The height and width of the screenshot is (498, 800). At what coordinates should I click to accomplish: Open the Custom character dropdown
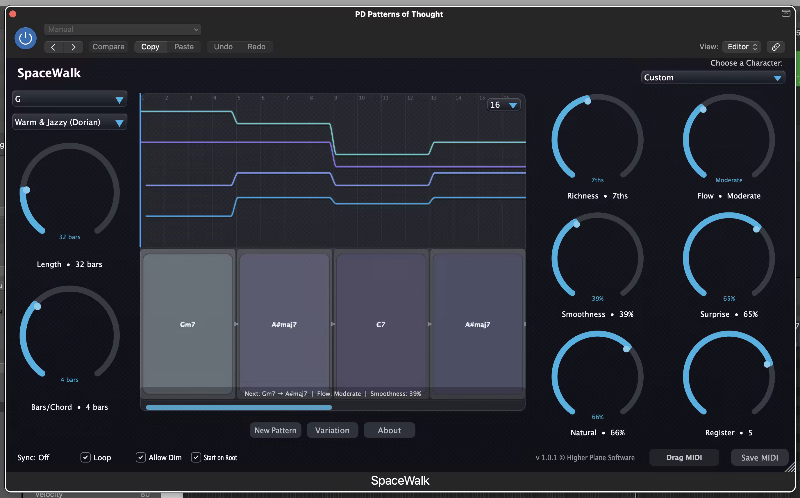[713, 78]
